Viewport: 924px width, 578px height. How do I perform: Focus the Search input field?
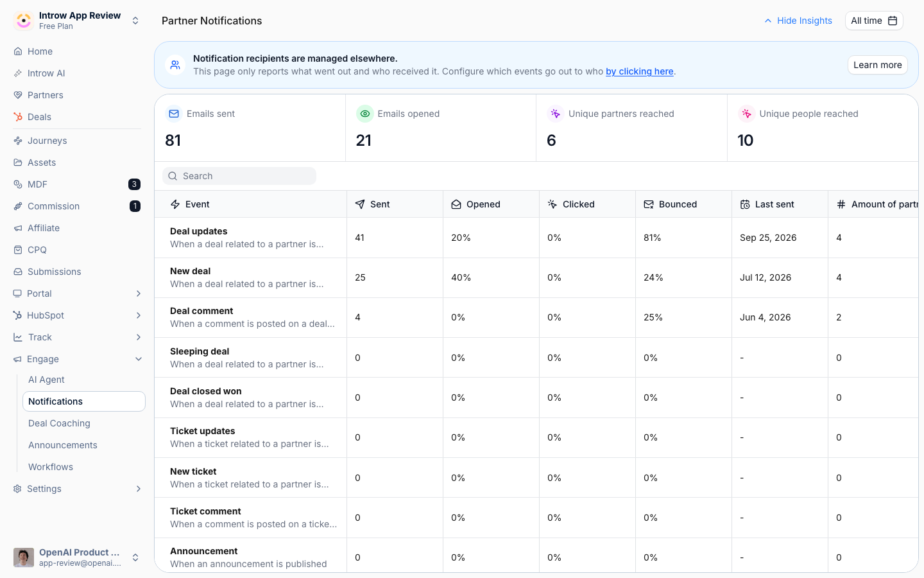point(239,176)
